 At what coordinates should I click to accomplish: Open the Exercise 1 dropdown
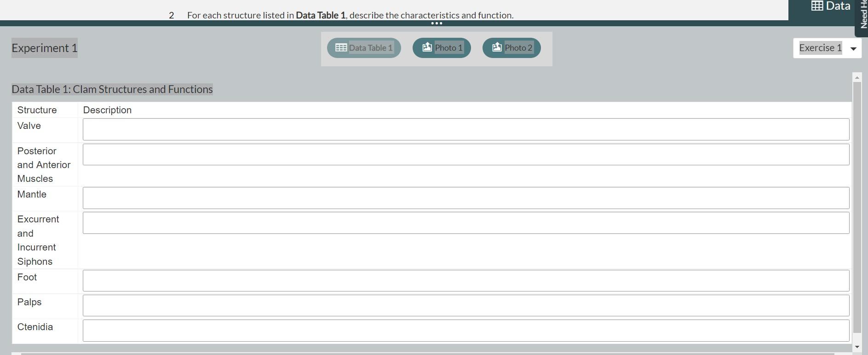pos(827,48)
